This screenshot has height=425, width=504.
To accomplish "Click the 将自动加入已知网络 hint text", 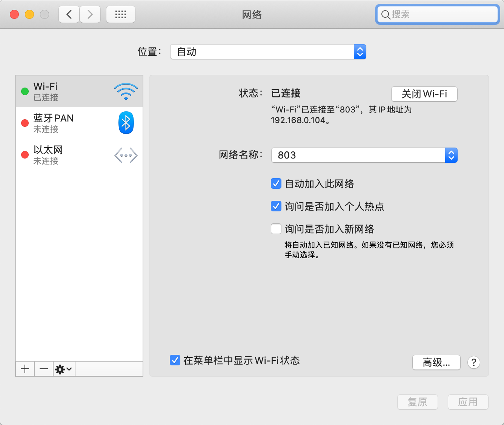I will [x=369, y=250].
